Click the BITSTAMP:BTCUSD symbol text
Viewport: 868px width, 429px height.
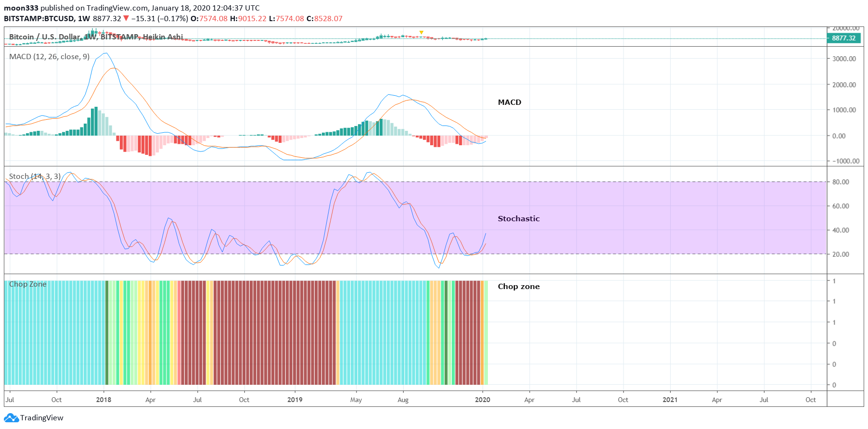[39, 19]
